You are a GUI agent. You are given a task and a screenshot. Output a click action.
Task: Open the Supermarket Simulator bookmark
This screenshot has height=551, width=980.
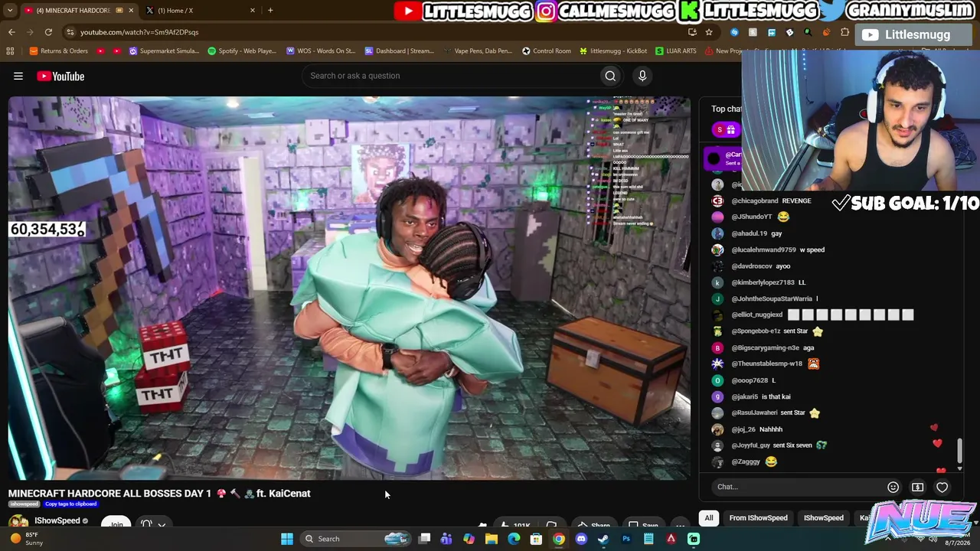point(164,51)
